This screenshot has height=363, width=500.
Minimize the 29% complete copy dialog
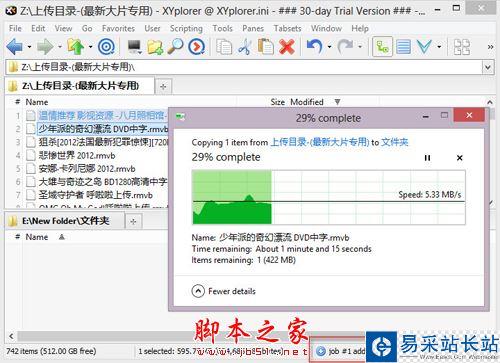click(426, 116)
